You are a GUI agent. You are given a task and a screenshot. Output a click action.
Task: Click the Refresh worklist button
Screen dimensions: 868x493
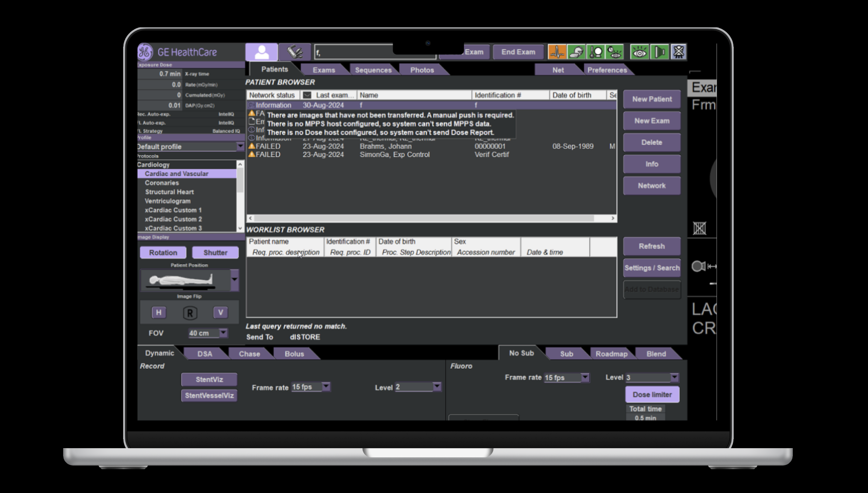(x=651, y=246)
